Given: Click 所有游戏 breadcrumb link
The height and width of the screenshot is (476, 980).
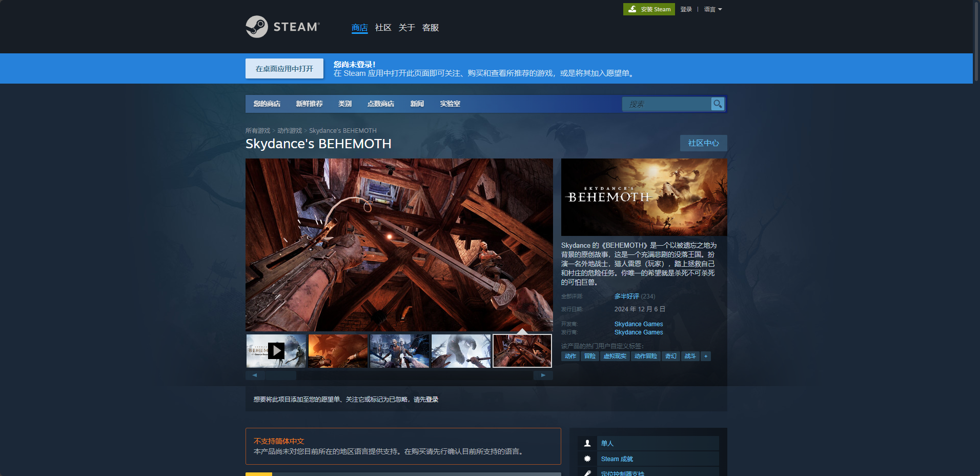Looking at the screenshot, I should click(x=258, y=131).
